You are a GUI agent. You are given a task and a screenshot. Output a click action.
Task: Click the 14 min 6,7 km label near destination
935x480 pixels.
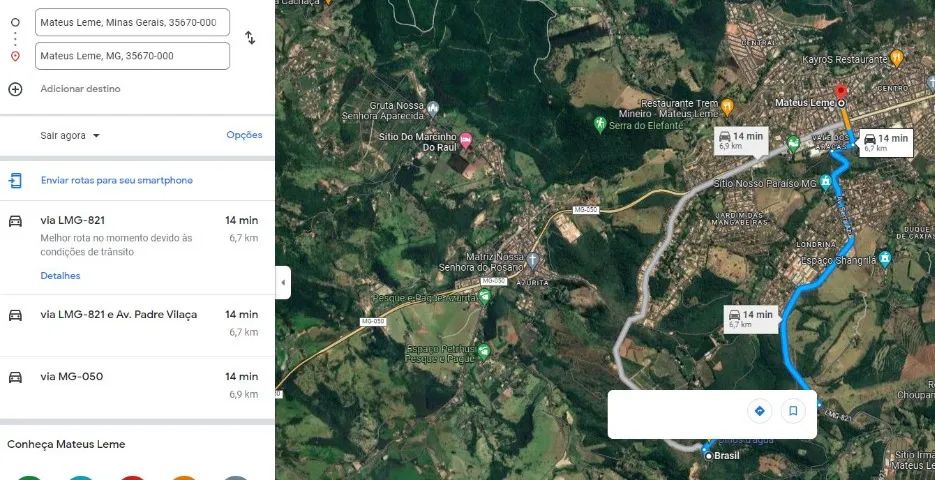point(887,143)
